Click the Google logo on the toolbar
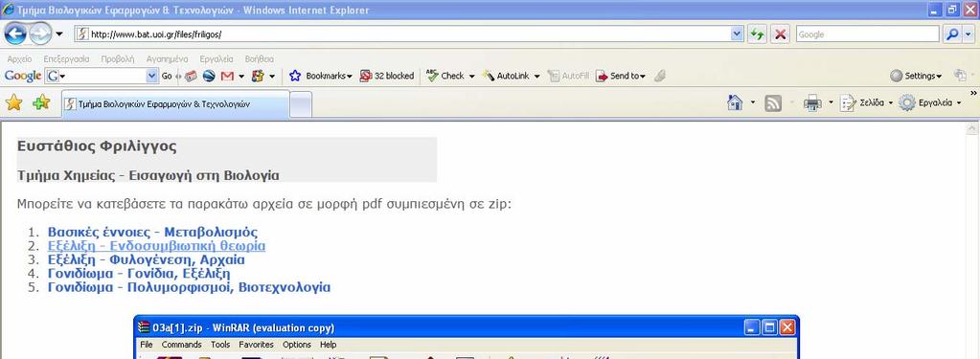Screen dimensions: 980x359 coord(22,76)
